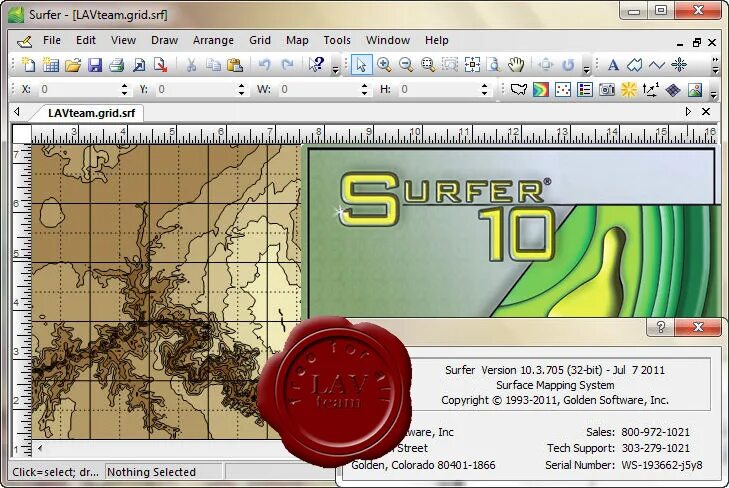
Task: Paste from the clipboard
Action: pos(235,65)
